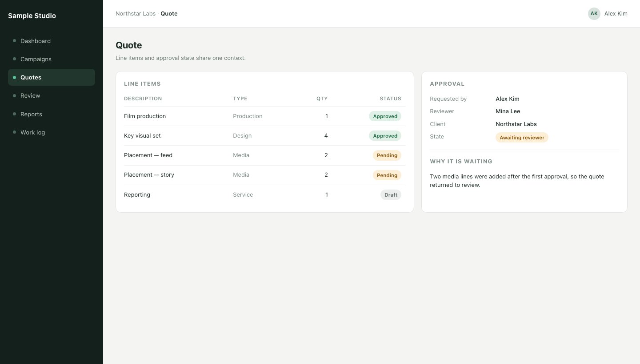Go to Campaigns in the sidebar
Screen dimensions: 640x364
52,59
